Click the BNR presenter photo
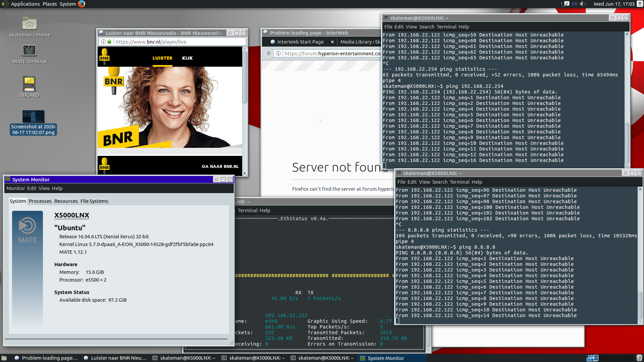The height and width of the screenshot is (362, 644). 170,107
